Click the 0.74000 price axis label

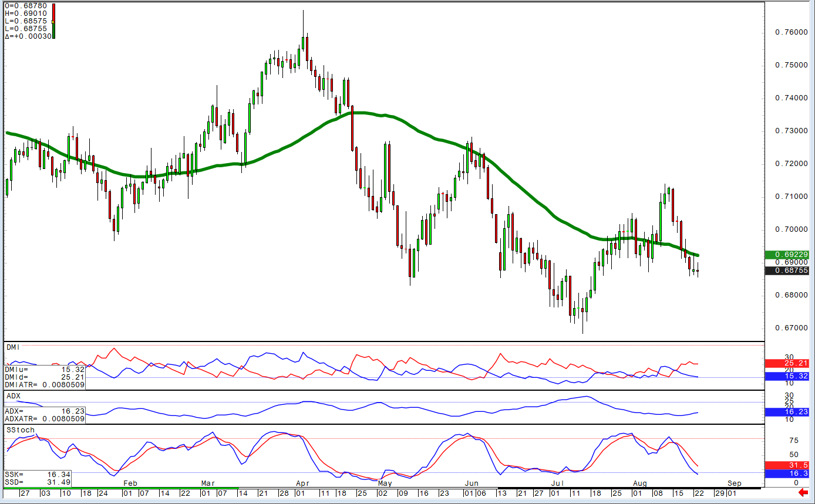[793, 97]
